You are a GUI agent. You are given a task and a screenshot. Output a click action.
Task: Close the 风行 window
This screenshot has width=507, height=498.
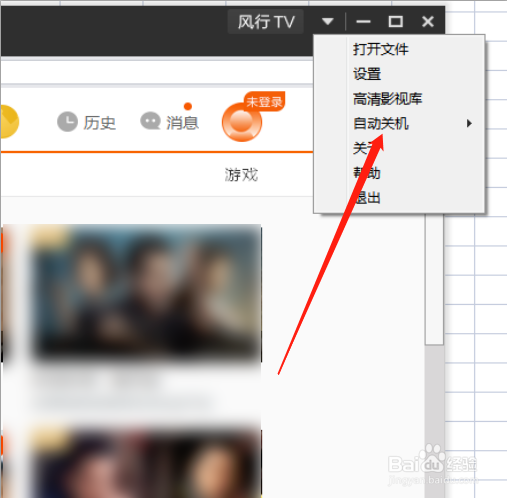pos(428,22)
